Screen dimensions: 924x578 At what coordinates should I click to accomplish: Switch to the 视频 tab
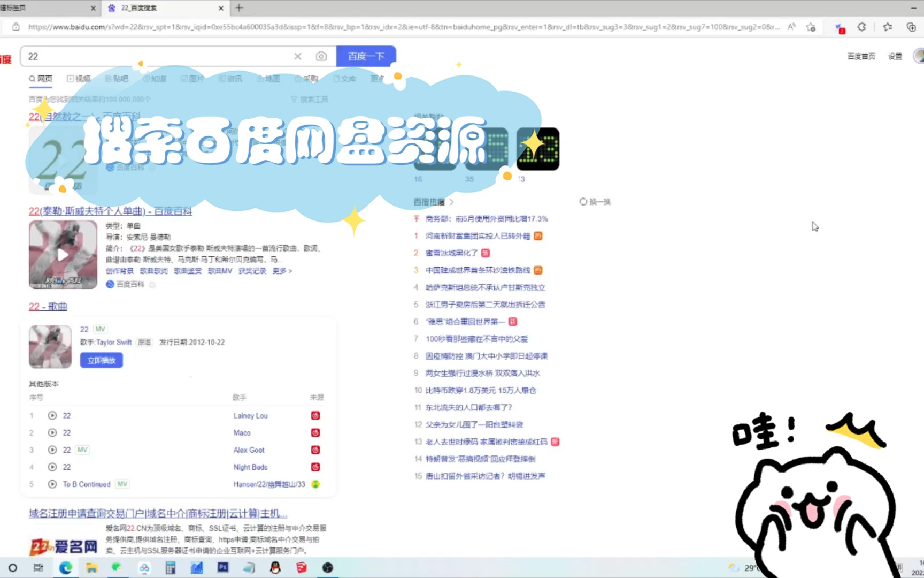(79, 79)
